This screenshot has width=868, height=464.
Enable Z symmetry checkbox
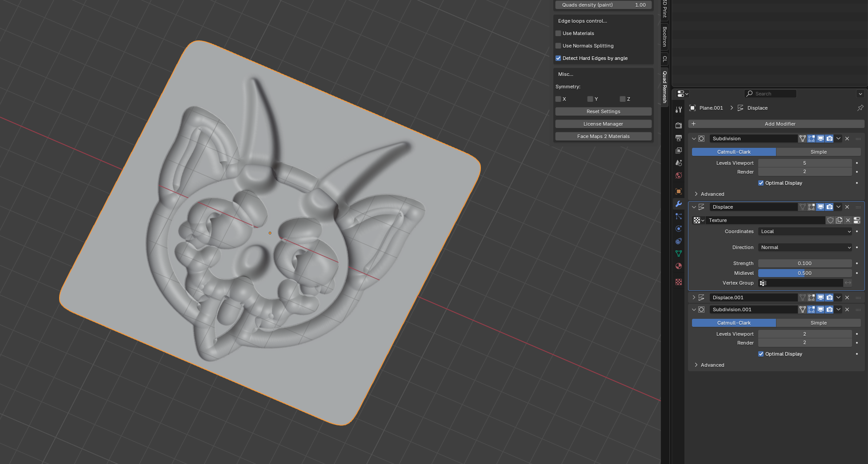tap(623, 99)
